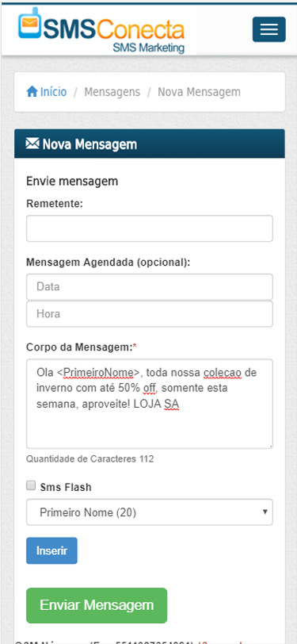Click the Data scheduling field
The height and width of the screenshot is (644, 297).
coord(150,286)
